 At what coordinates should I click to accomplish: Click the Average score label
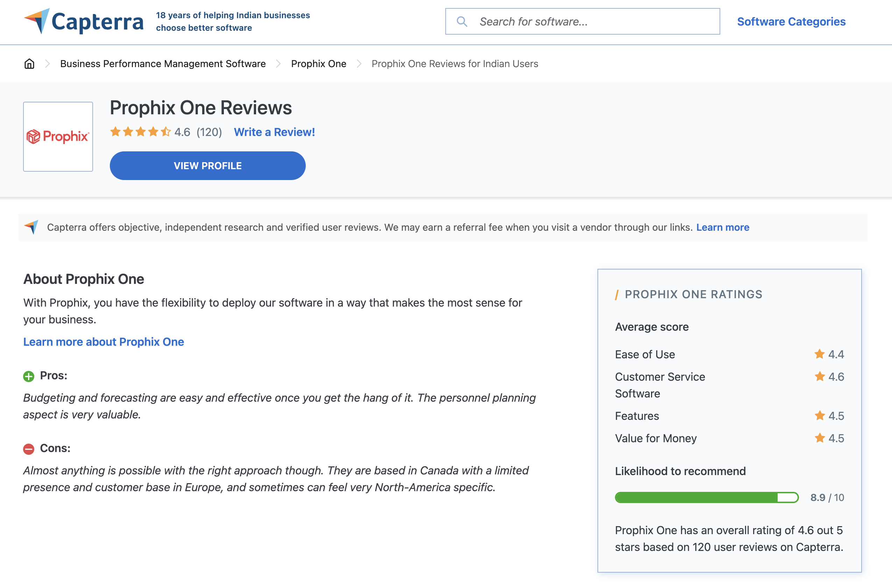point(652,327)
